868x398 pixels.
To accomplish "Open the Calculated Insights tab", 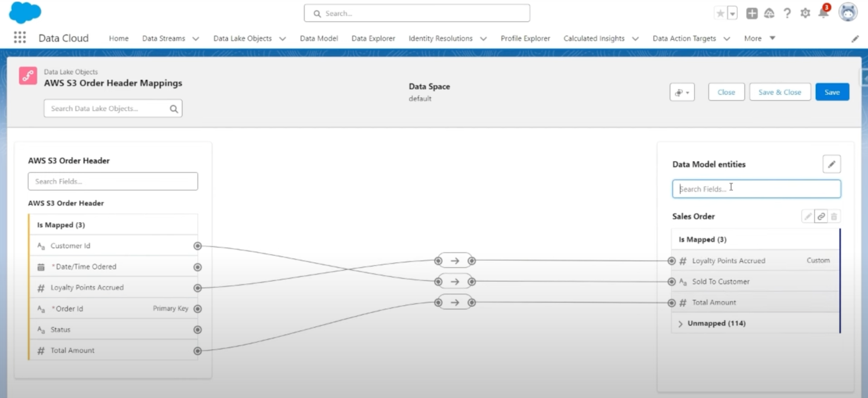I will pyautogui.click(x=594, y=39).
